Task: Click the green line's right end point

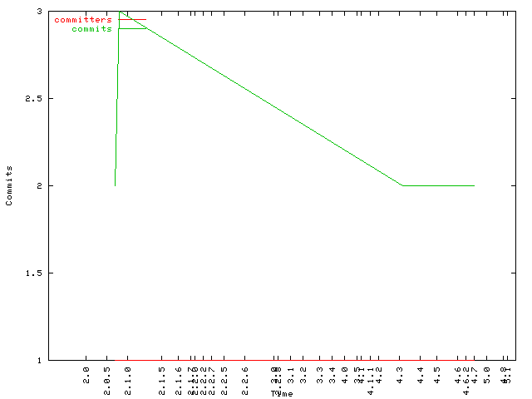Action: (x=474, y=185)
